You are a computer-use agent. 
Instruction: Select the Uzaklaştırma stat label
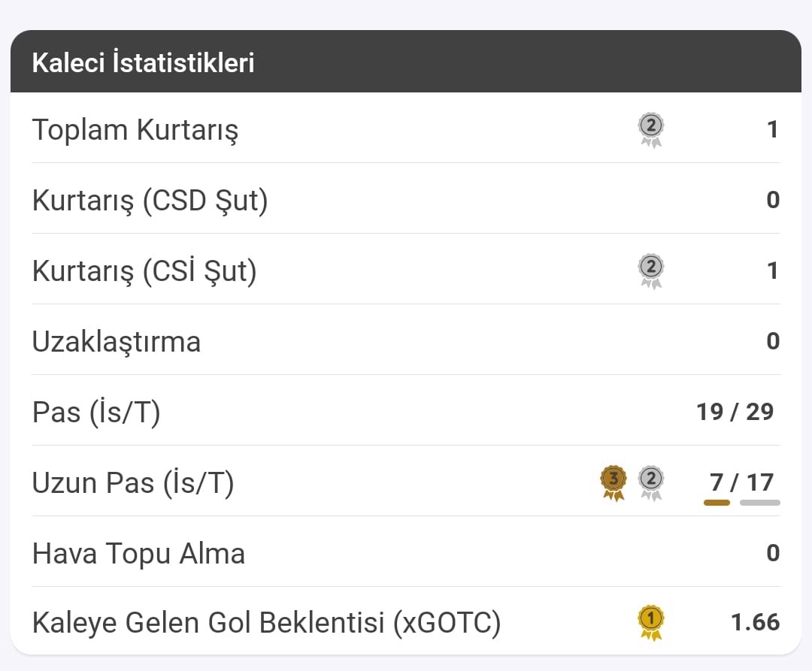[117, 341]
